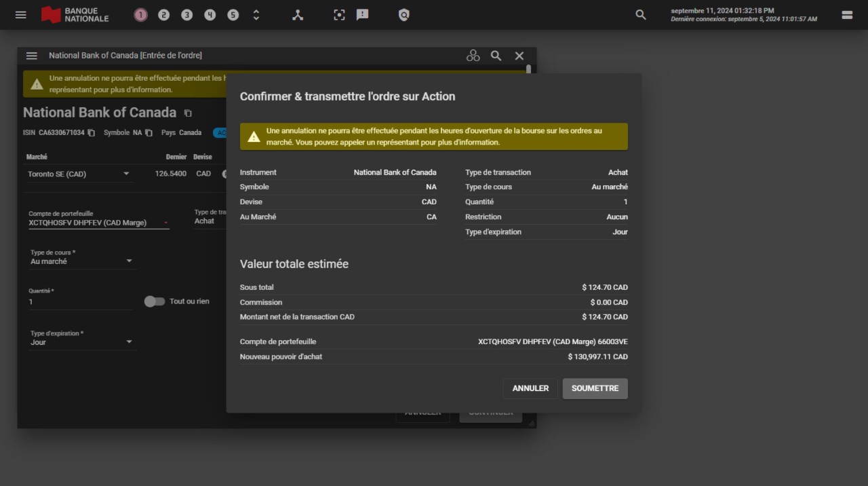Click the search magnifier in top bar
Image resolution: width=868 pixels, height=486 pixels.
point(641,14)
